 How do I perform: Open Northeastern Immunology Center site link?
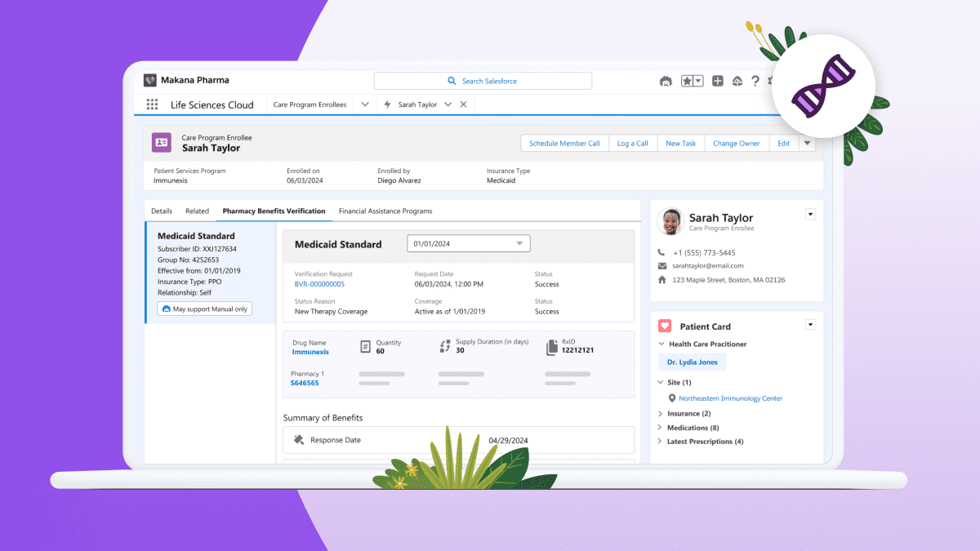pos(729,398)
